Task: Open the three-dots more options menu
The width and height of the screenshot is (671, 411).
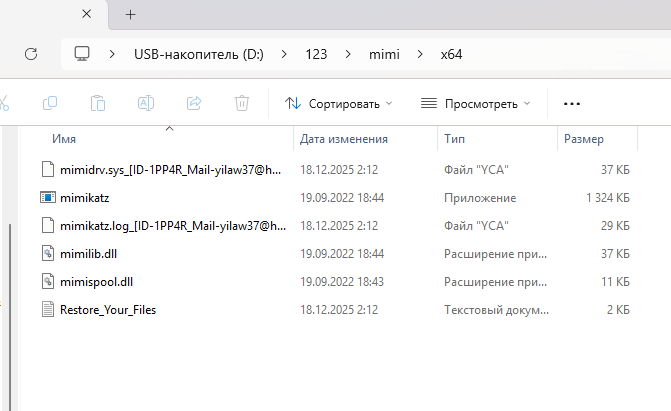Action: point(572,103)
